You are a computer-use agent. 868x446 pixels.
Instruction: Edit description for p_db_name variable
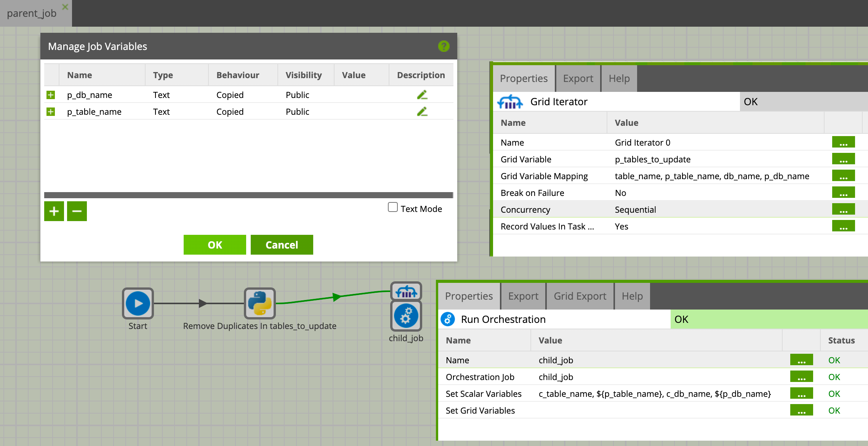pyautogui.click(x=422, y=95)
